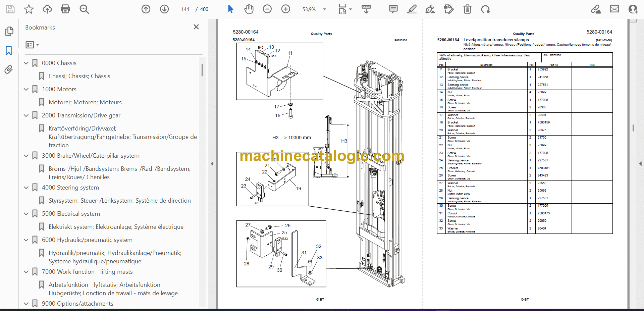Collapse the 2000 Transmission/Drive gear bookmark
This screenshot has height=311, width=644.
[26, 115]
